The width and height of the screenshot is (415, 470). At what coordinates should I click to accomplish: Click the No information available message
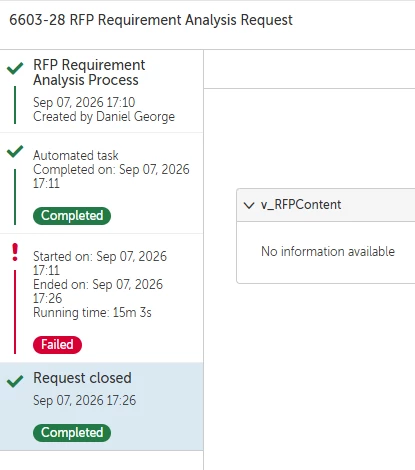(x=328, y=251)
